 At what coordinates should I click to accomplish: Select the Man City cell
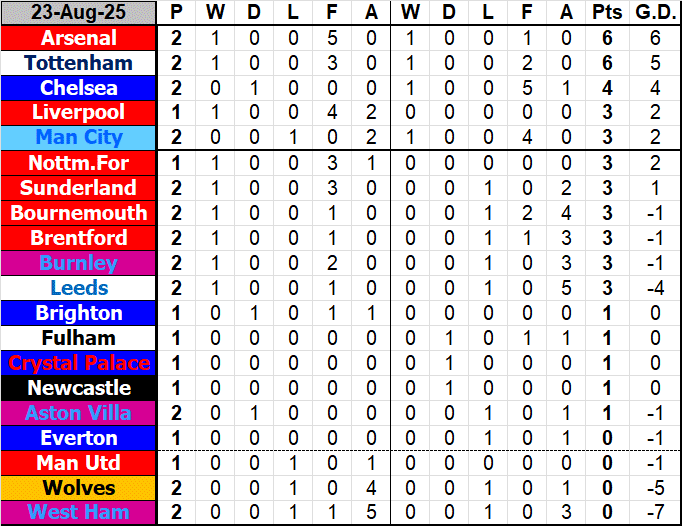pos(79,138)
